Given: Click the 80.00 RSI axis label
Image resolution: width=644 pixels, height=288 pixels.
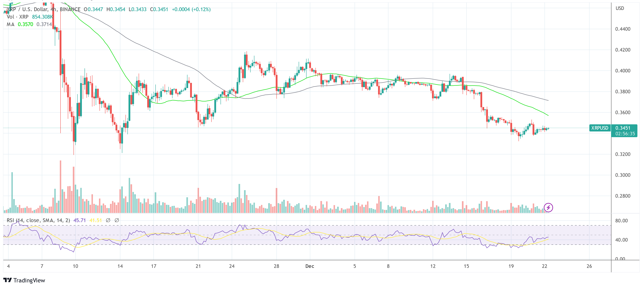Looking at the screenshot, I should coord(621,221).
